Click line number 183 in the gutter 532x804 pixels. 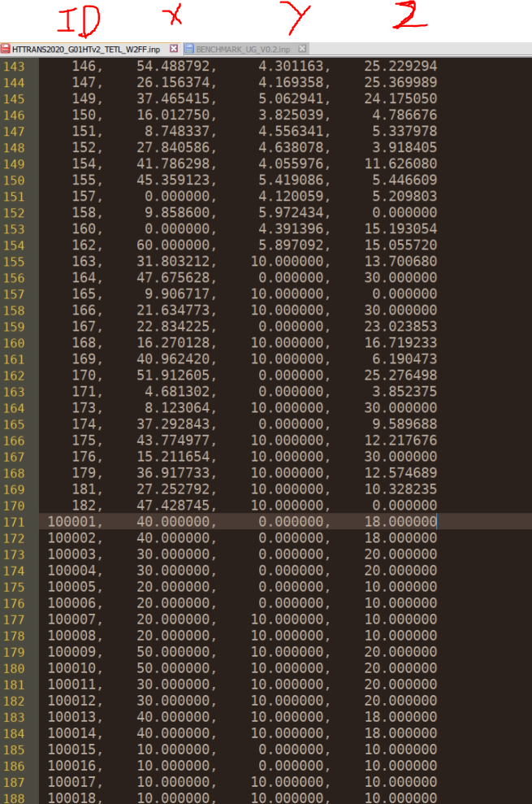pyautogui.click(x=14, y=717)
